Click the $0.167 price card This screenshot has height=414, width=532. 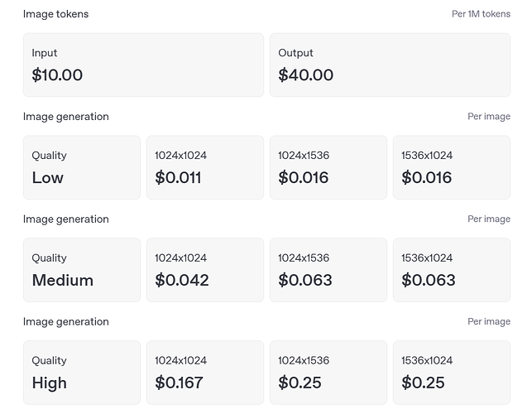point(205,373)
